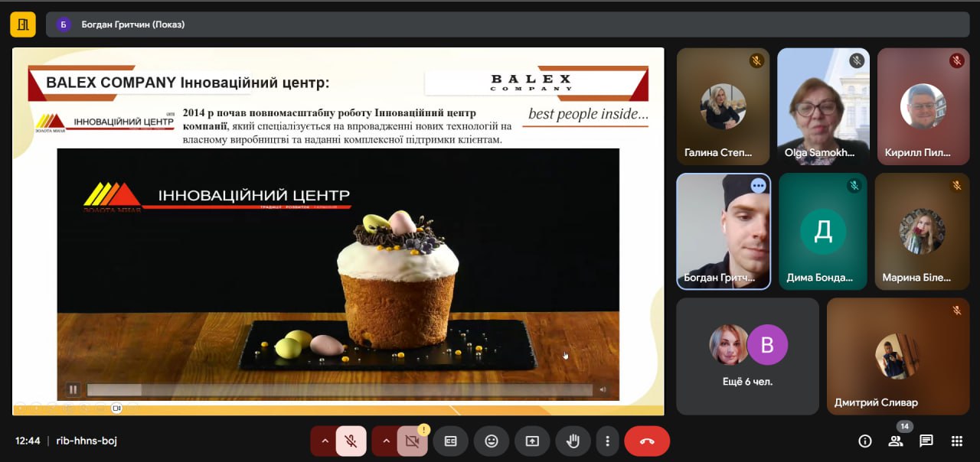The height and width of the screenshot is (462, 980).
Task: Click the Easter cake video frame
Action: point(338,274)
